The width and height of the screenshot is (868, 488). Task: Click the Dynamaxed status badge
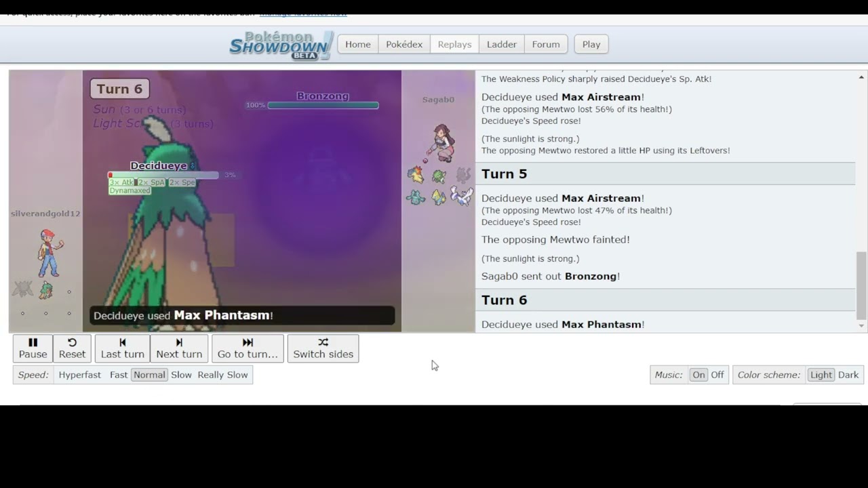point(130,190)
